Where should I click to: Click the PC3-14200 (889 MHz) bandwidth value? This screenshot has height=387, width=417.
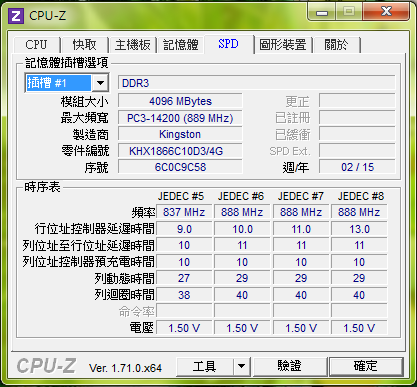click(x=180, y=118)
